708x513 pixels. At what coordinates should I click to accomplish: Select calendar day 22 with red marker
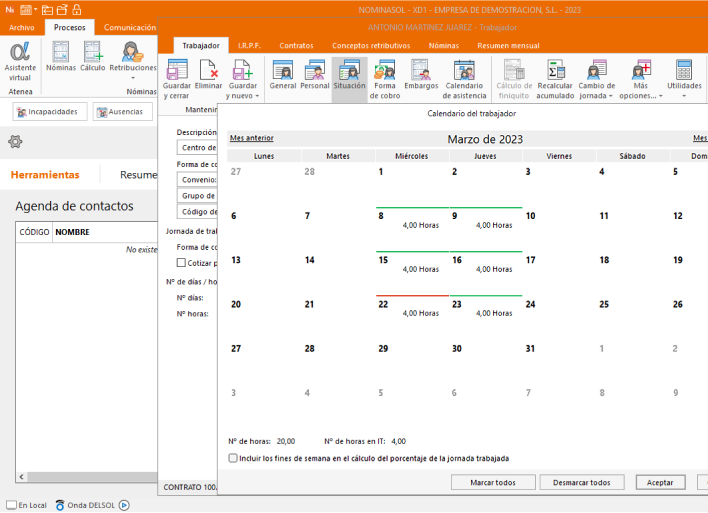point(411,317)
